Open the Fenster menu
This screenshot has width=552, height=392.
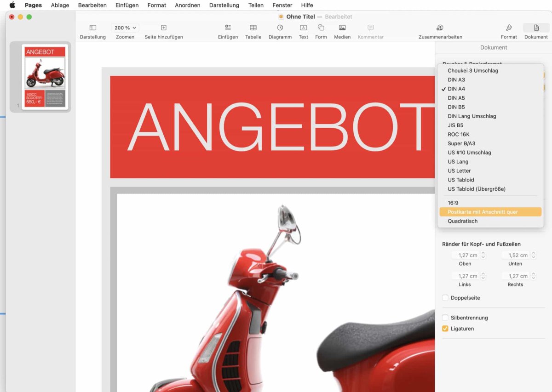click(282, 5)
